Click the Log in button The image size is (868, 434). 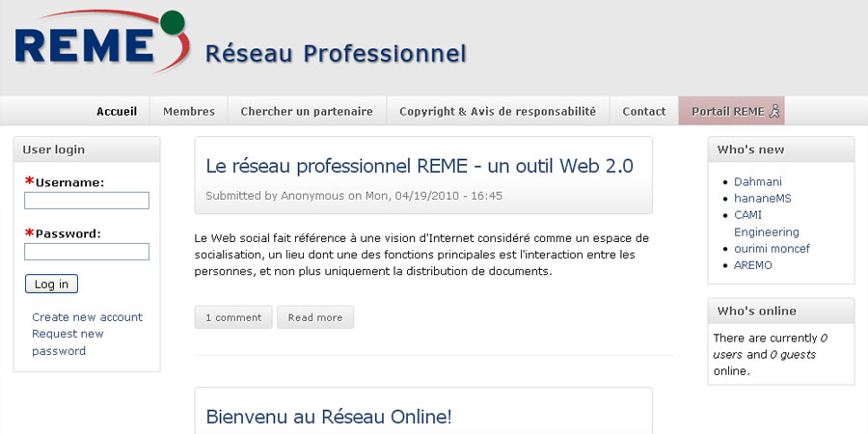(51, 284)
